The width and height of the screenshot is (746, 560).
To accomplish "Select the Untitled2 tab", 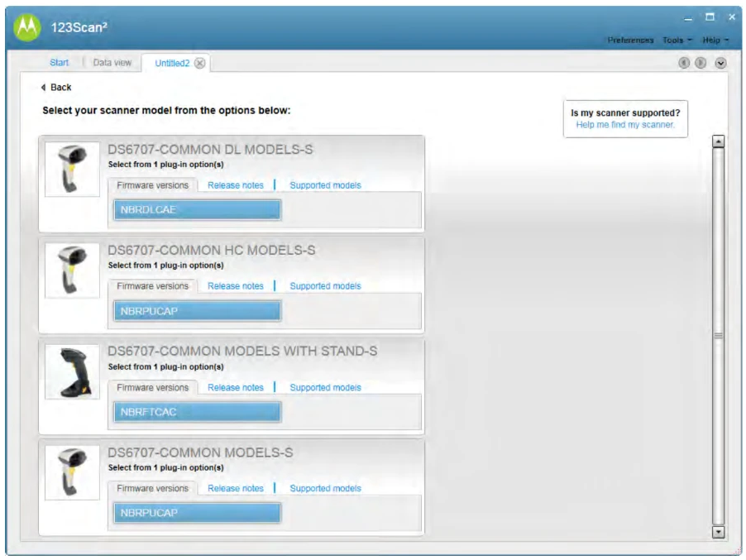I will coord(172,64).
